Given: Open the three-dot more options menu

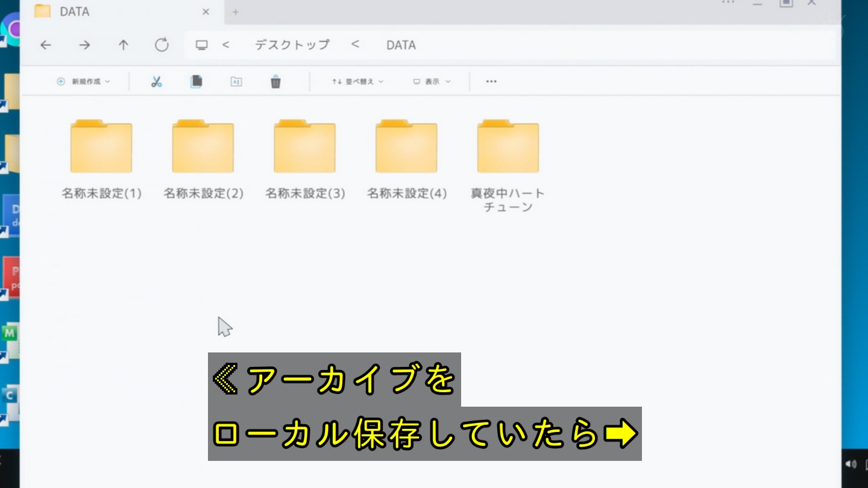Looking at the screenshot, I should (491, 82).
